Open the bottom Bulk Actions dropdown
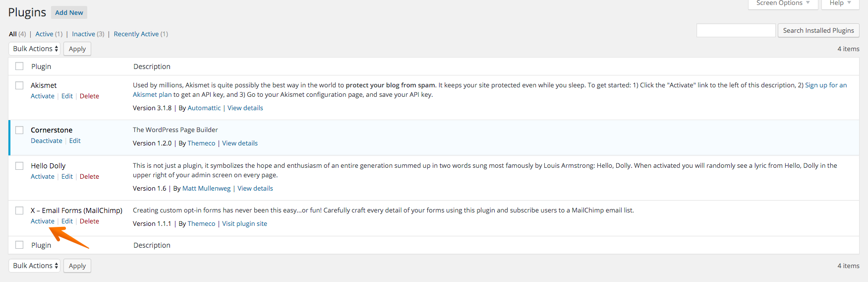The image size is (868, 282). 34,266
